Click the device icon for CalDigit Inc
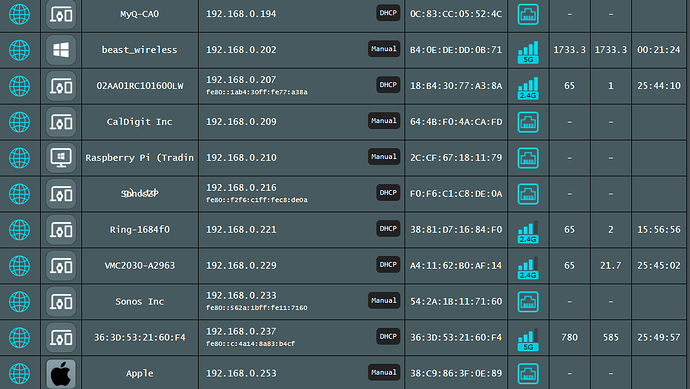The height and width of the screenshot is (389, 690). [x=61, y=122]
